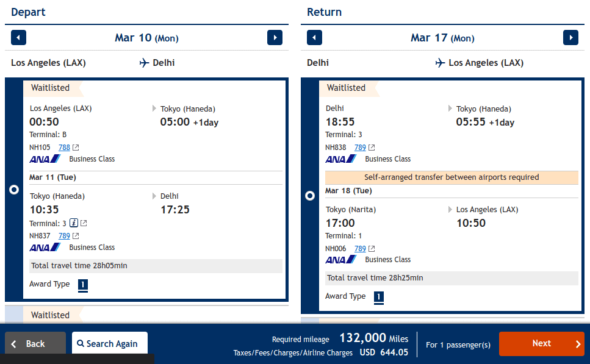This screenshot has width=590, height=364.
Task: View departure Award Type 1 details
Action: (83, 285)
